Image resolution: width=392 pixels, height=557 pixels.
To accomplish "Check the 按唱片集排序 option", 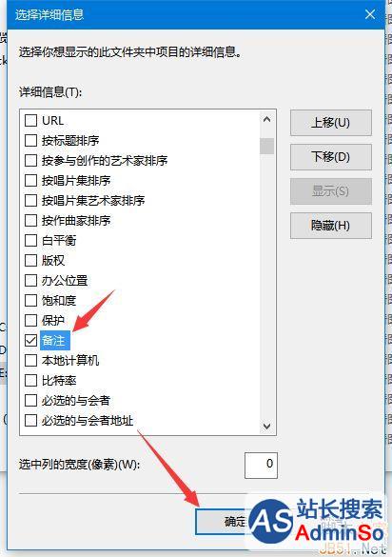I will point(30,180).
